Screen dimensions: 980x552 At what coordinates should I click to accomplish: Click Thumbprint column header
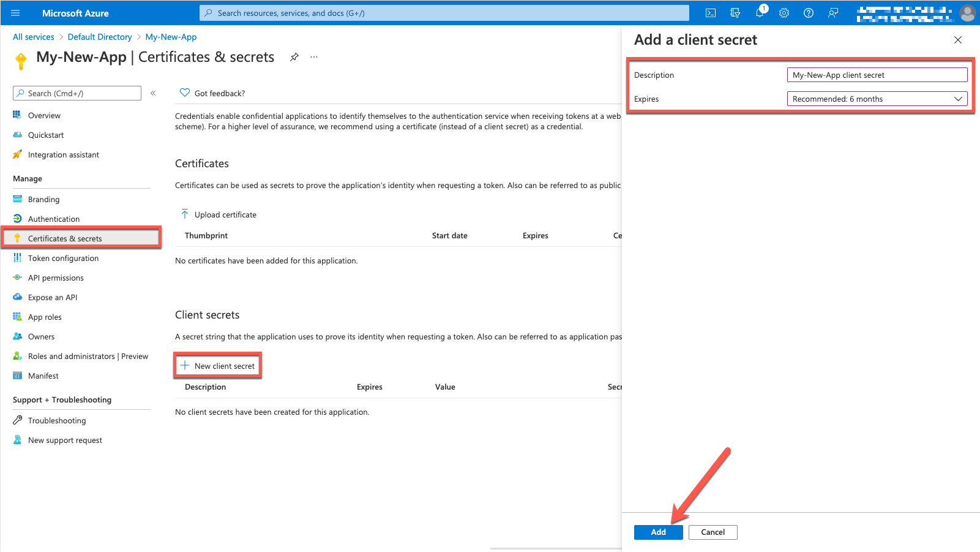pyautogui.click(x=206, y=235)
